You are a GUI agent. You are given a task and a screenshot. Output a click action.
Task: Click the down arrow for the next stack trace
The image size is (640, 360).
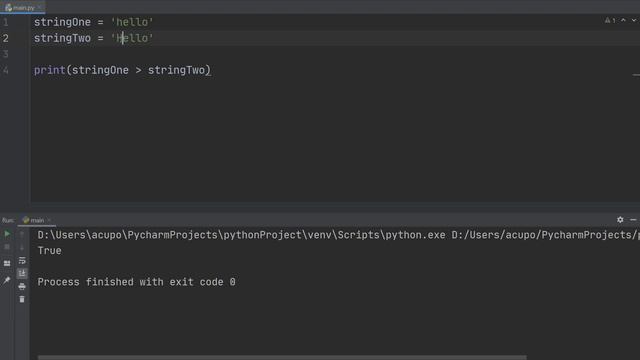[x=22, y=247]
